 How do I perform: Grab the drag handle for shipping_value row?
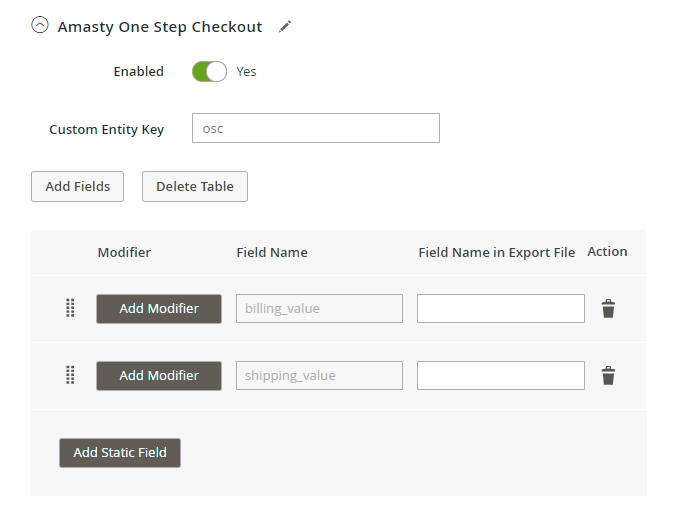(70, 375)
